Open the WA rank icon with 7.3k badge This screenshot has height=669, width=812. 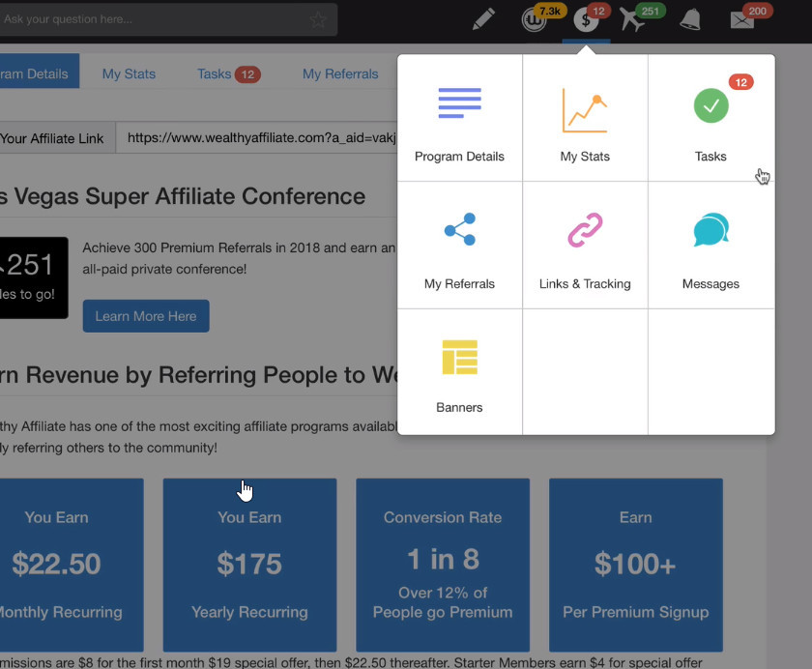coord(534,20)
